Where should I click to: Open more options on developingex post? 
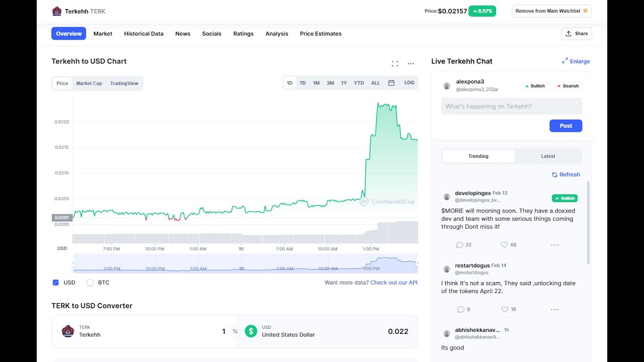point(554,245)
